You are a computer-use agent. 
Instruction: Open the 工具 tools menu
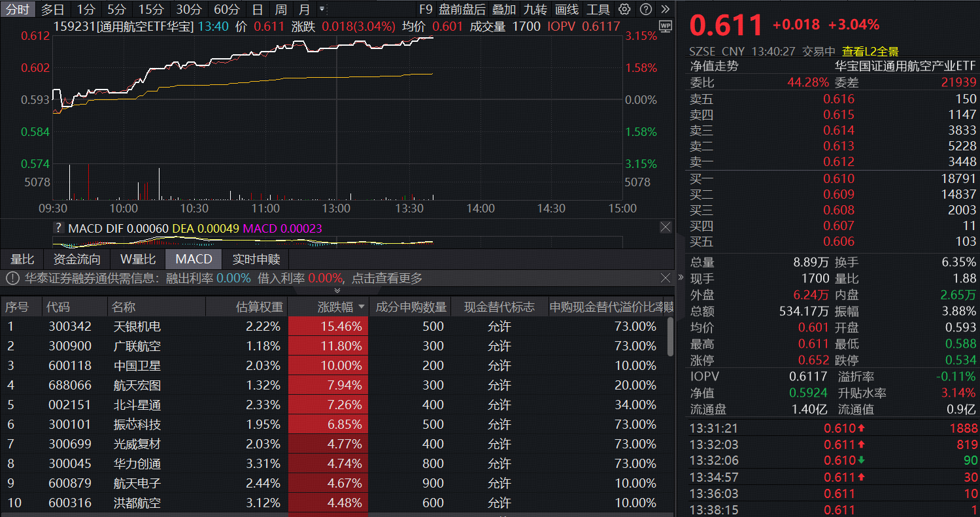point(600,10)
